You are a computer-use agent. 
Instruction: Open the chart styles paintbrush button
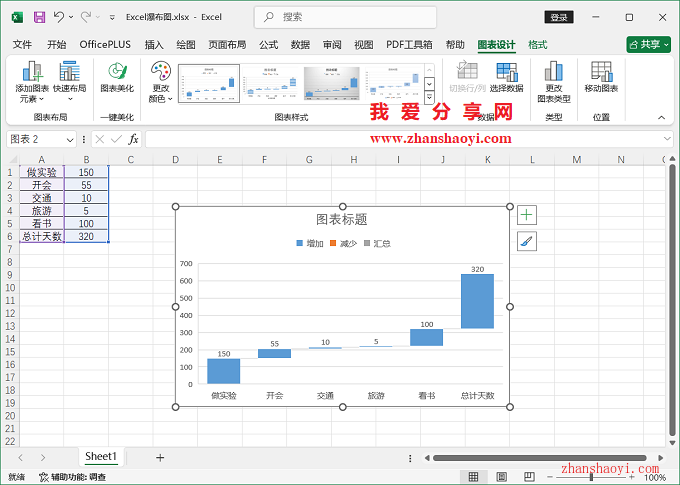527,241
